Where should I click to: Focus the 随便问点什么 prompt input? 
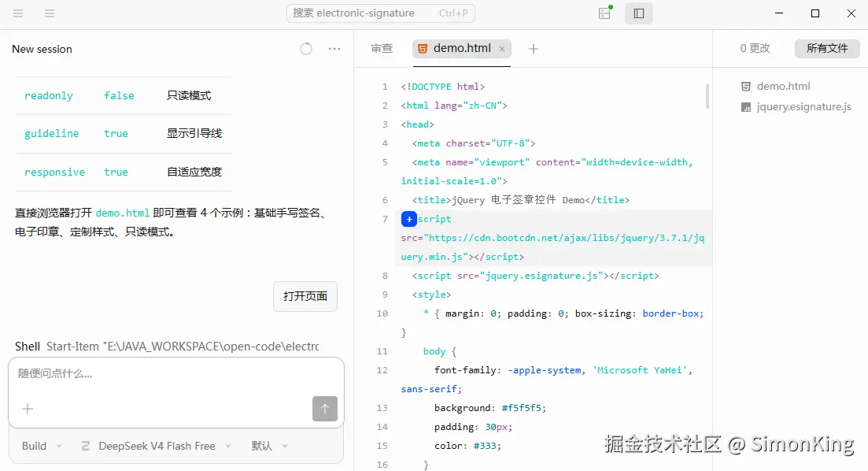(x=176, y=374)
